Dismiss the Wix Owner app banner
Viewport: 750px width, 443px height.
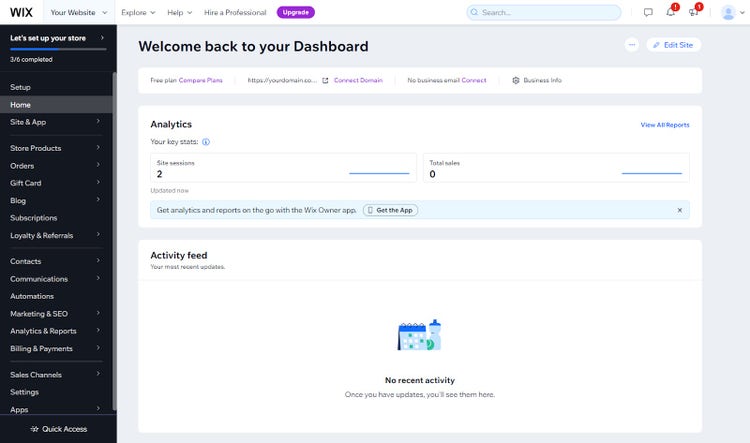tap(679, 210)
